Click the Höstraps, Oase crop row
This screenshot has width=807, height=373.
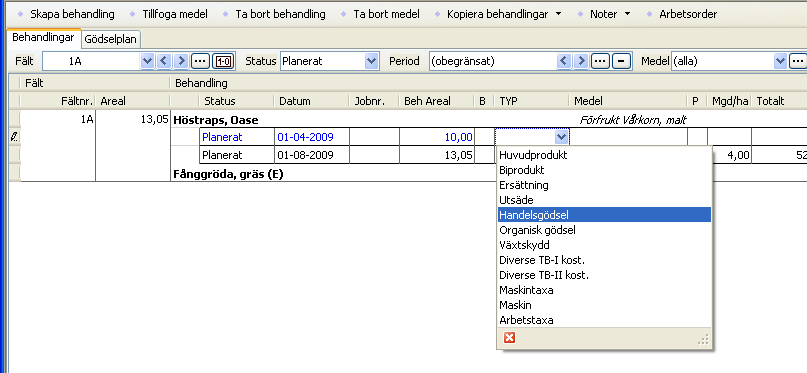click(216, 120)
